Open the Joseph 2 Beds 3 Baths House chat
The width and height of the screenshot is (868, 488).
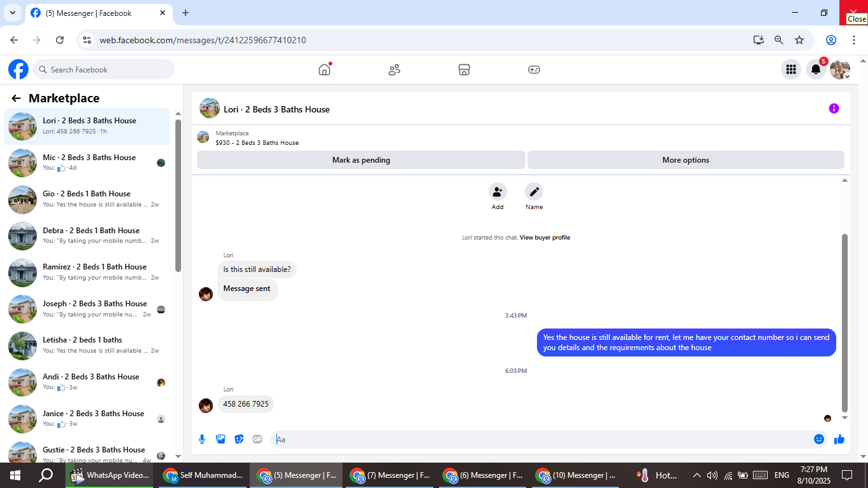click(87, 309)
